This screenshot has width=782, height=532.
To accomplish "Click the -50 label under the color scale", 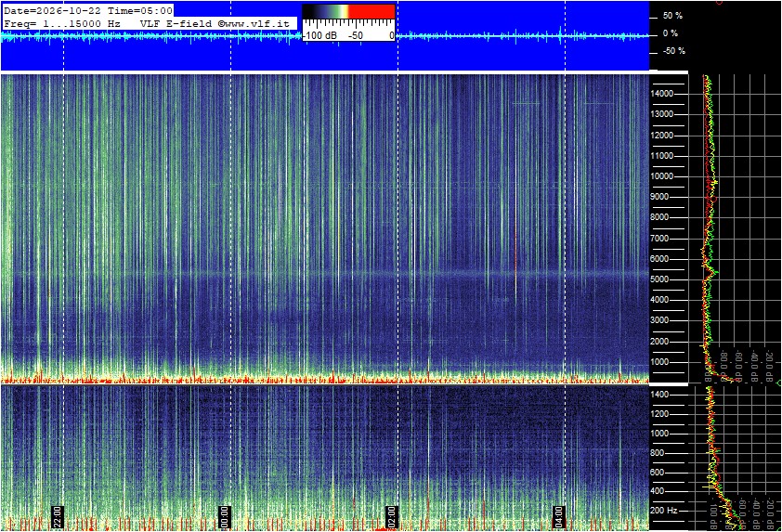I will point(355,35).
